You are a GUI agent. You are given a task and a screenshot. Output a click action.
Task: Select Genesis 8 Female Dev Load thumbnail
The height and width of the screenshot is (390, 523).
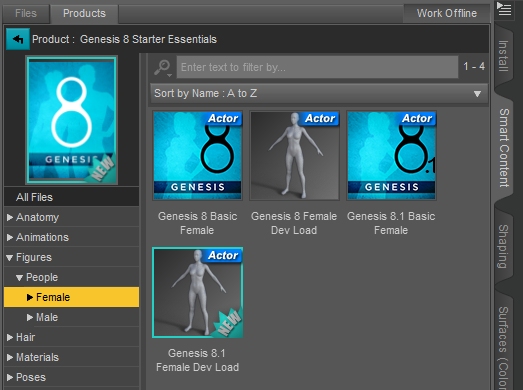point(295,155)
